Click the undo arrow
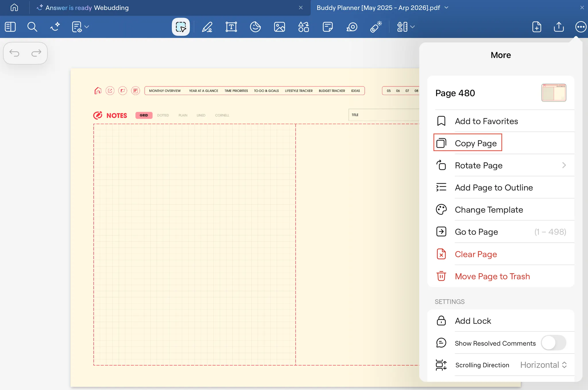The height and width of the screenshot is (390, 588). tap(14, 53)
